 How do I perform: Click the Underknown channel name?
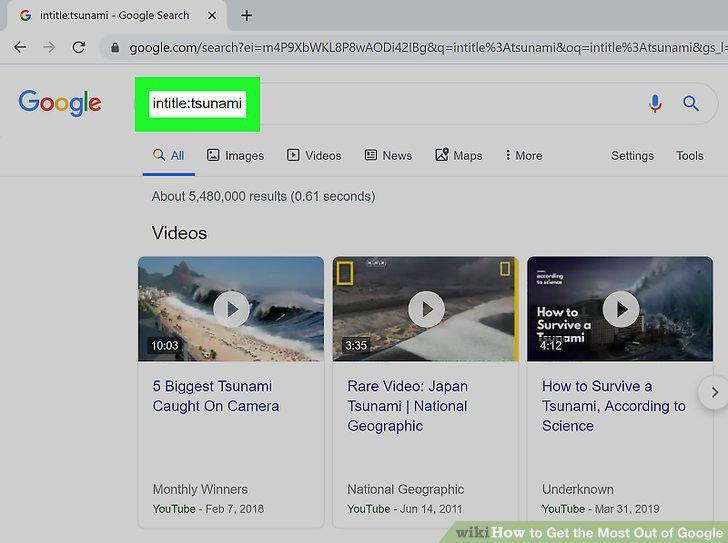tap(578, 489)
